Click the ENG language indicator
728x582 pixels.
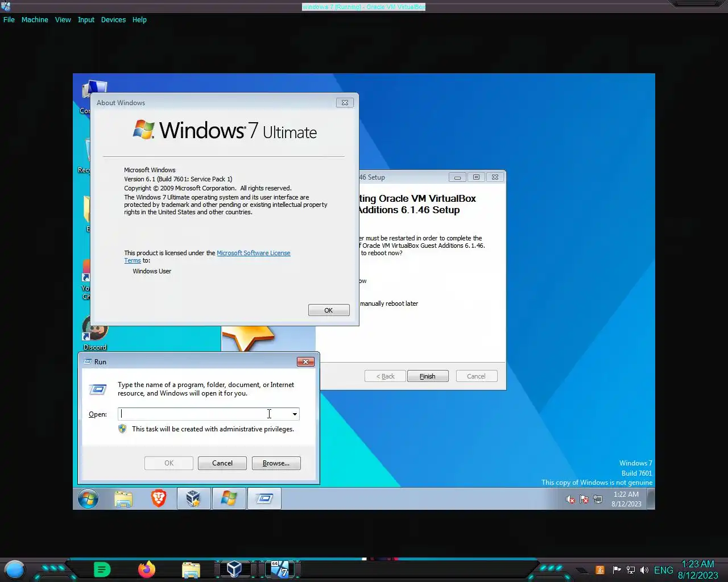tap(664, 570)
